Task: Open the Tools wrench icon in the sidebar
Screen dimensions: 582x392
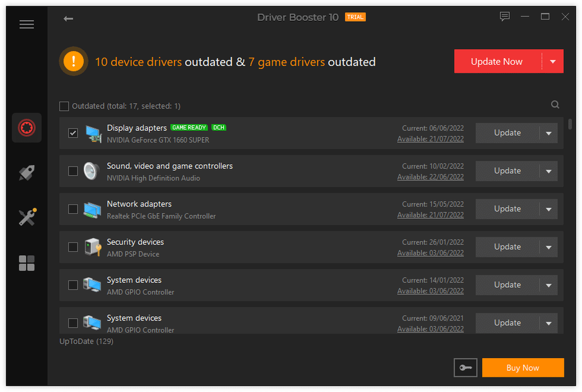Action: click(27, 217)
